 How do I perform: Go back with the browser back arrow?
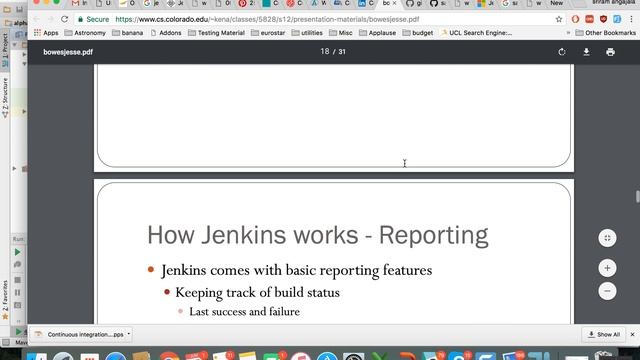point(37,19)
